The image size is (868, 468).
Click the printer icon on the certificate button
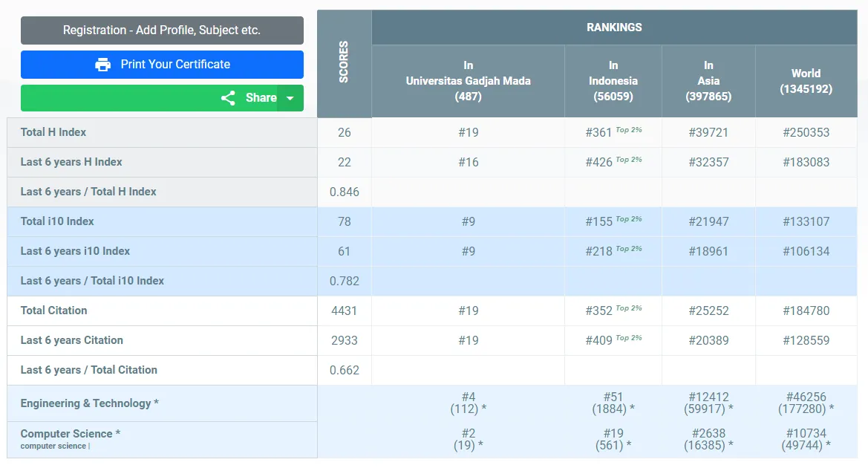coord(103,65)
